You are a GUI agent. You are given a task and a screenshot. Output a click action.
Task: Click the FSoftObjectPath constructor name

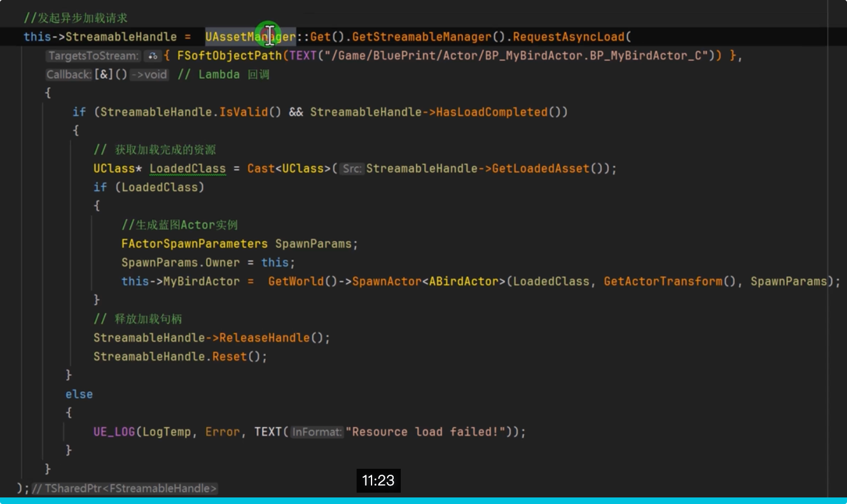point(229,56)
